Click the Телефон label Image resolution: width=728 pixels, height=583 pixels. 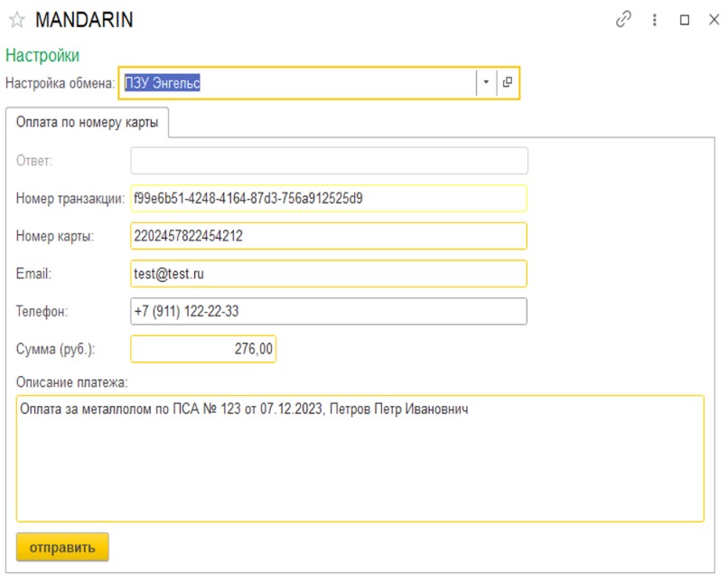click(42, 311)
